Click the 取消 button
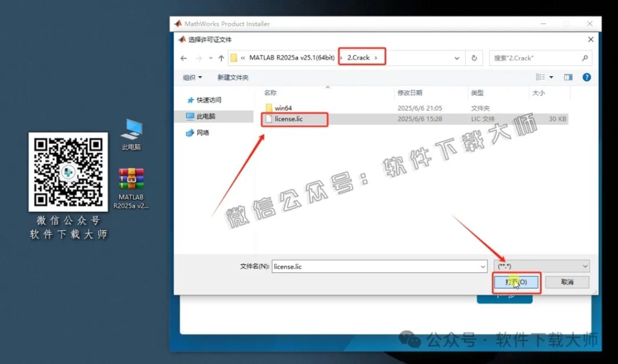The height and width of the screenshot is (364, 618). (x=567, y=282)
